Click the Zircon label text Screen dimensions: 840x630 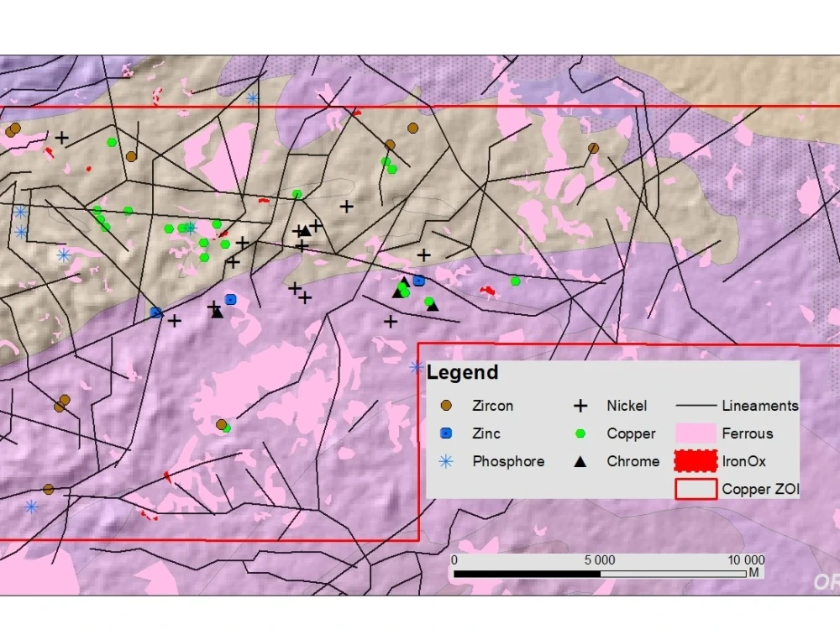(493, 406)
